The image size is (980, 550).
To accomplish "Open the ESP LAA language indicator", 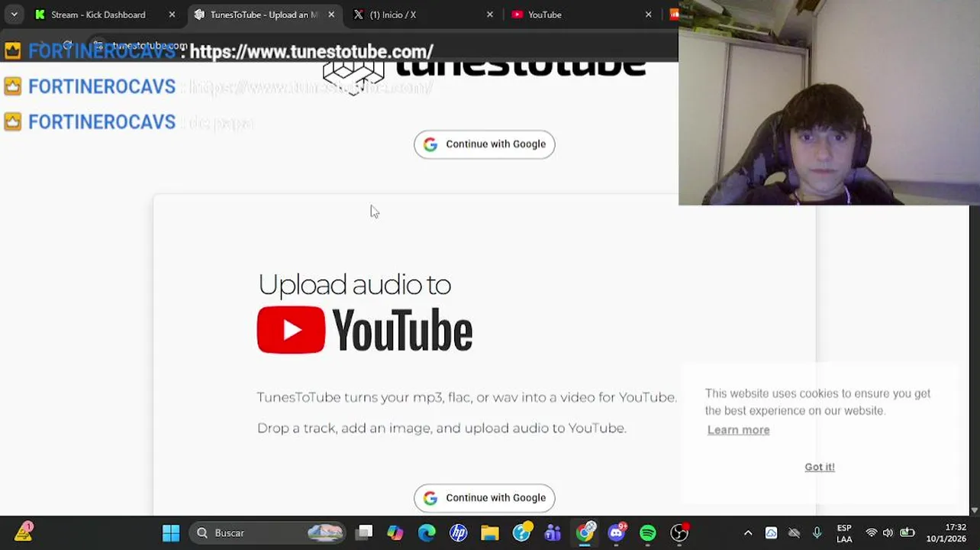I will 844,533.
